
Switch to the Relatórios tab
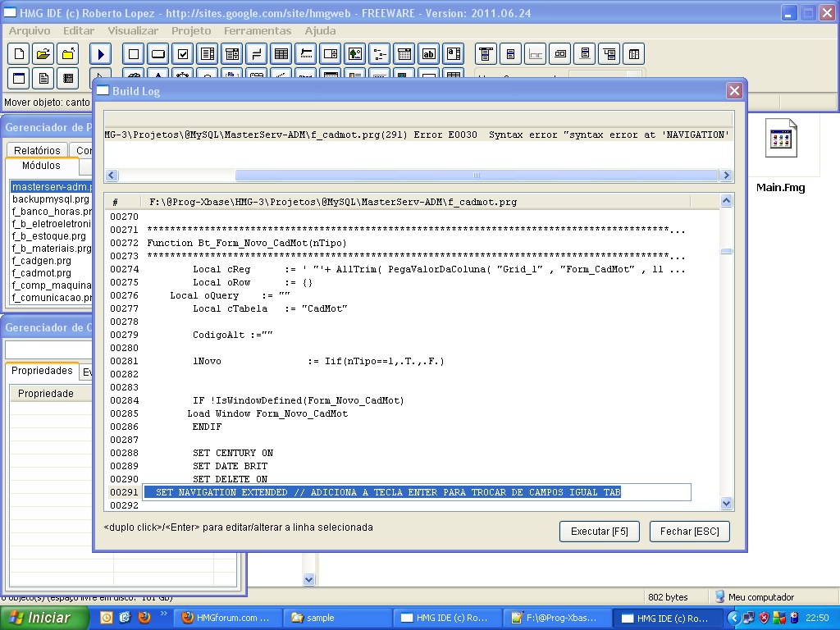37,150
